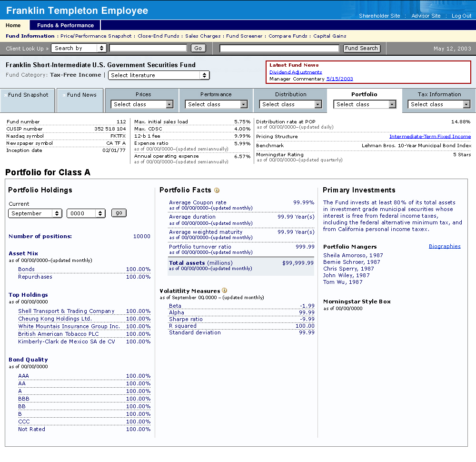Click the Fund Search text input field
Viewport: 476px width, 462px height.
tap(280, 48)
